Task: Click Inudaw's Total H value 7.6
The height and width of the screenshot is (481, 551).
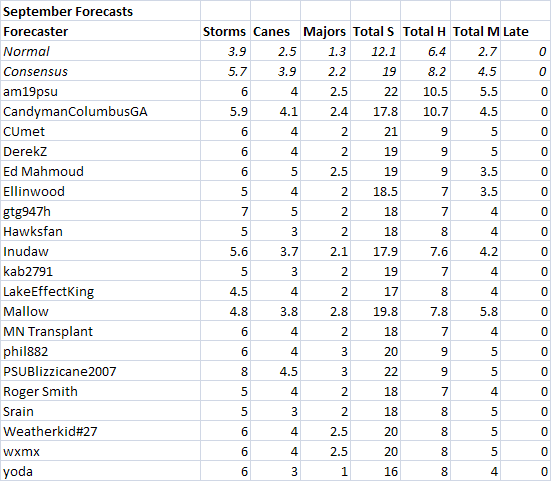Action: click(x=425, y=251)
